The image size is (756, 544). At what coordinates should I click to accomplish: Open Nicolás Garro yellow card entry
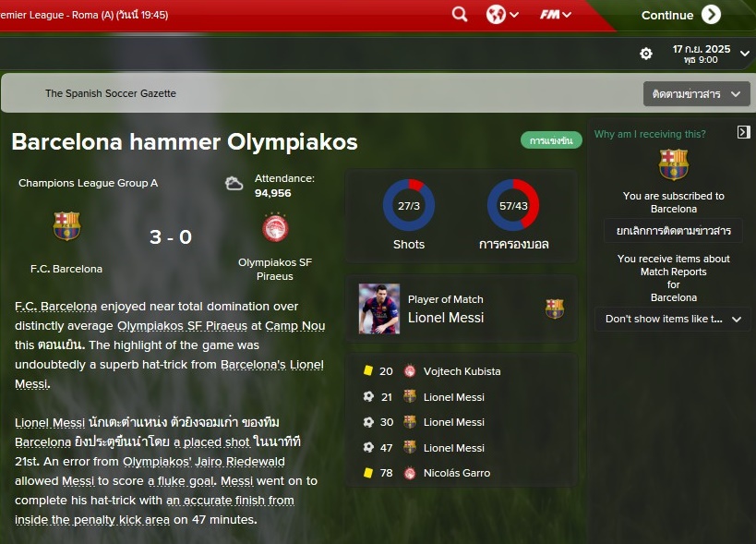(x=456, y=473)
